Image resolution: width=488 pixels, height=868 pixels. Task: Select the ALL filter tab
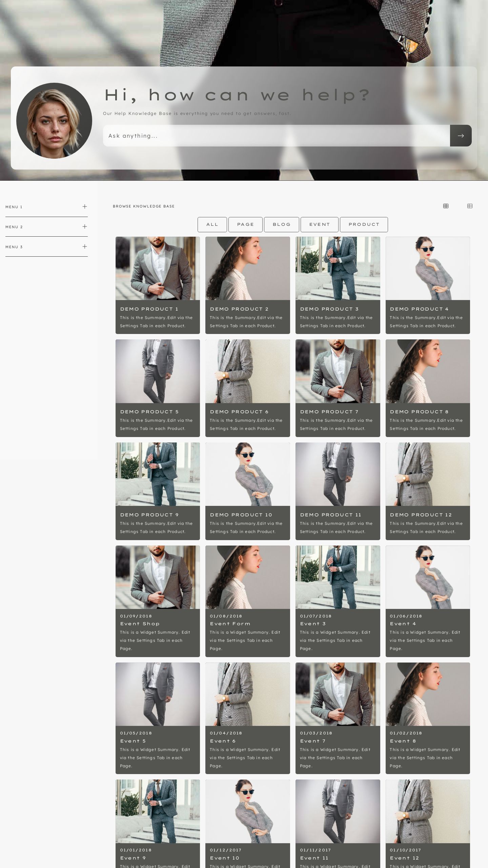coord(212,224)
